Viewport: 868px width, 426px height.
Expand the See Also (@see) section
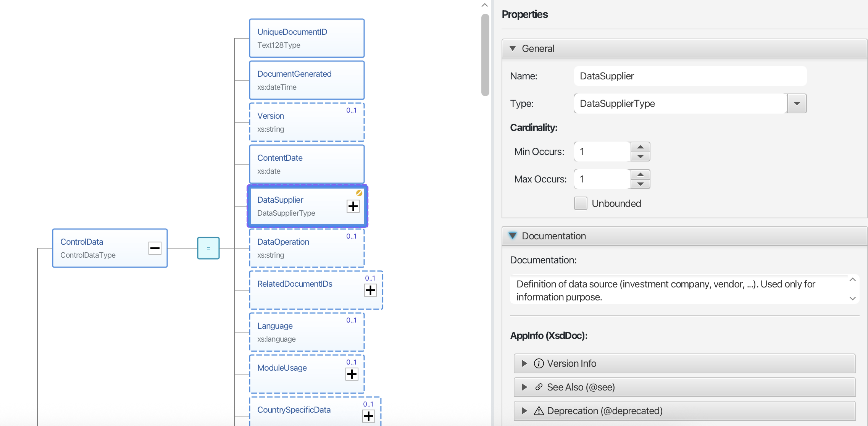pos(524,387)
